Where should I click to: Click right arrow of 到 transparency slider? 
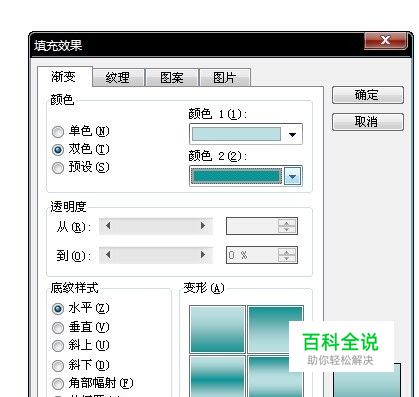[x=203, y=255]
